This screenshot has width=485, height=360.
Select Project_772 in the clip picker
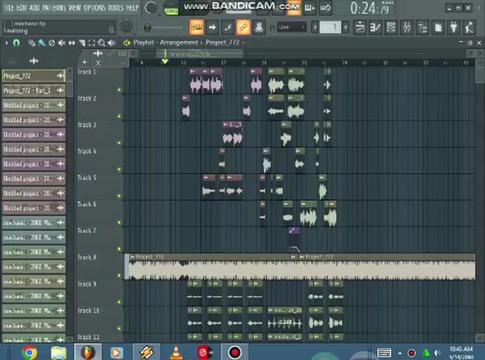(33, 76)
